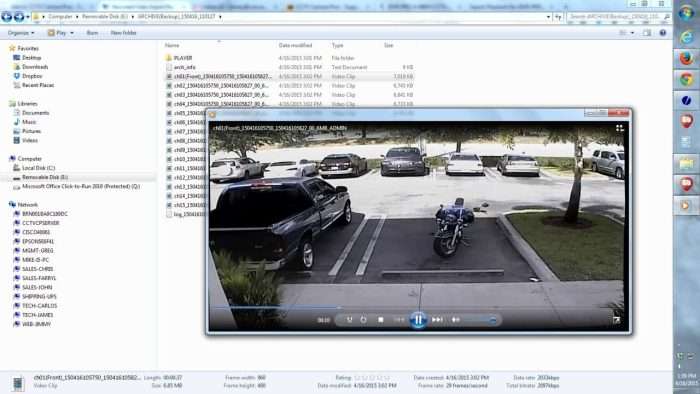Open Favorites in the navigation pane
The width and height of the screenshot is (700, 394).
pyautogui.click(x=28, y=48)
